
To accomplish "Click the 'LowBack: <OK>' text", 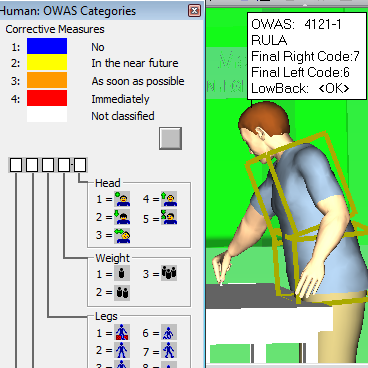I will (300, 88).
